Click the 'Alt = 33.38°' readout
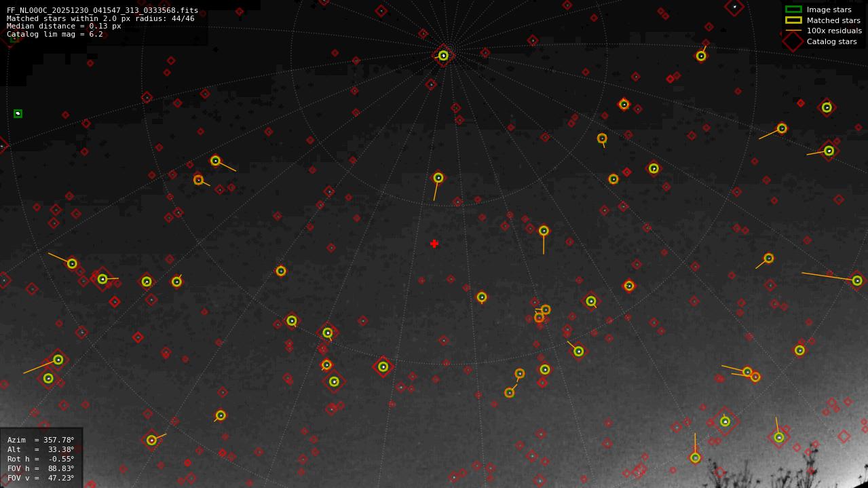The image size is (868, 488). pyautogui.click(x=41, y=449)
